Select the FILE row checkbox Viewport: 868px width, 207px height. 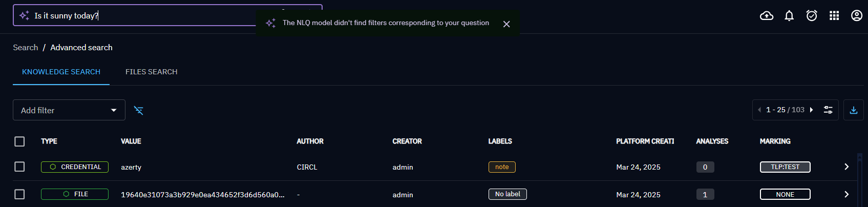[19, 195]
